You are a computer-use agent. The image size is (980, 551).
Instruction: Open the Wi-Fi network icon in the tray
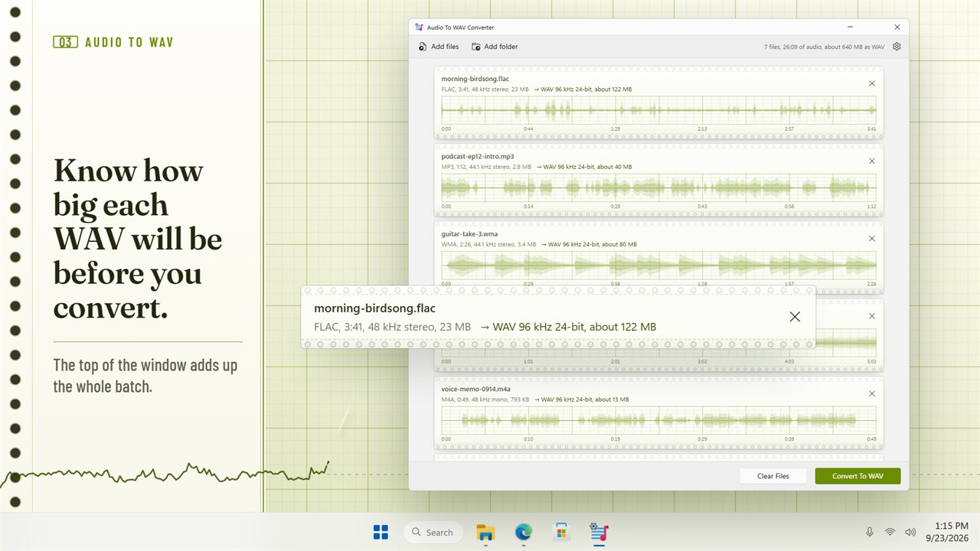pyautogui.click(x=890, y=532)
